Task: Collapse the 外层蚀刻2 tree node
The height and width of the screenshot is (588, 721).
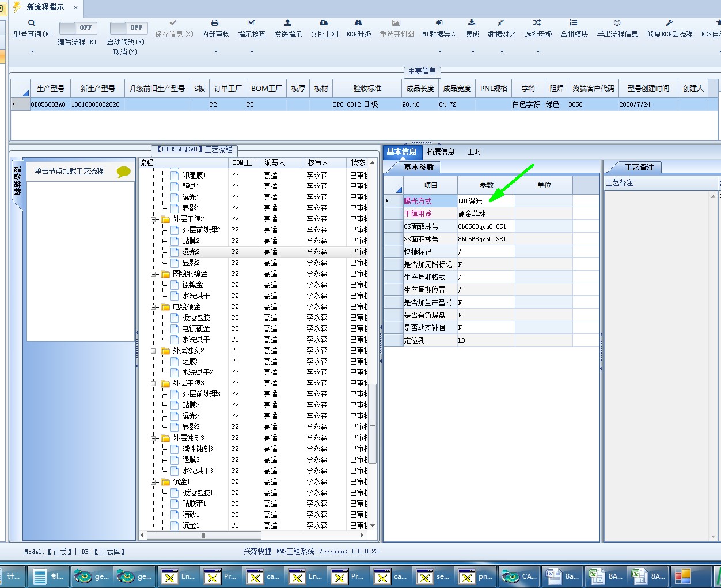Action: coord(154,351)
